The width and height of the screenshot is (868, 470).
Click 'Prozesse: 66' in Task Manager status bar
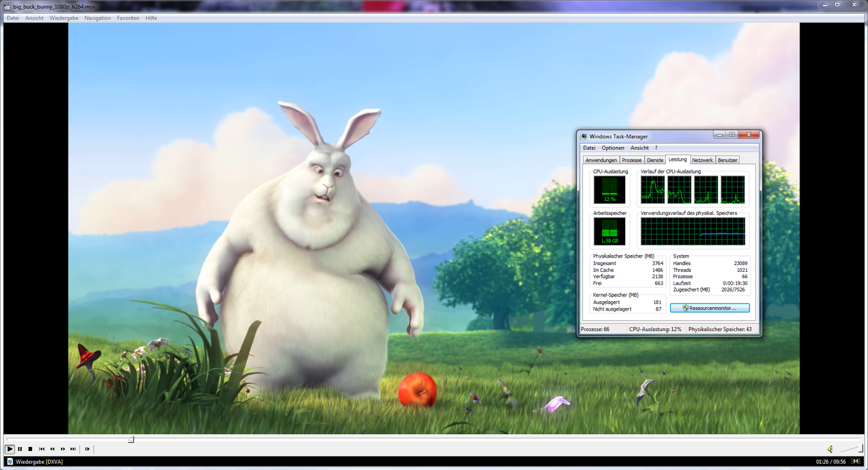coord(595,329)
